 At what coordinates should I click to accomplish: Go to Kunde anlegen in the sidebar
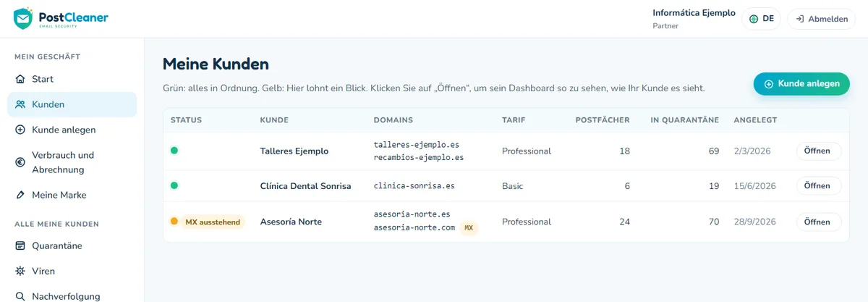72,130
